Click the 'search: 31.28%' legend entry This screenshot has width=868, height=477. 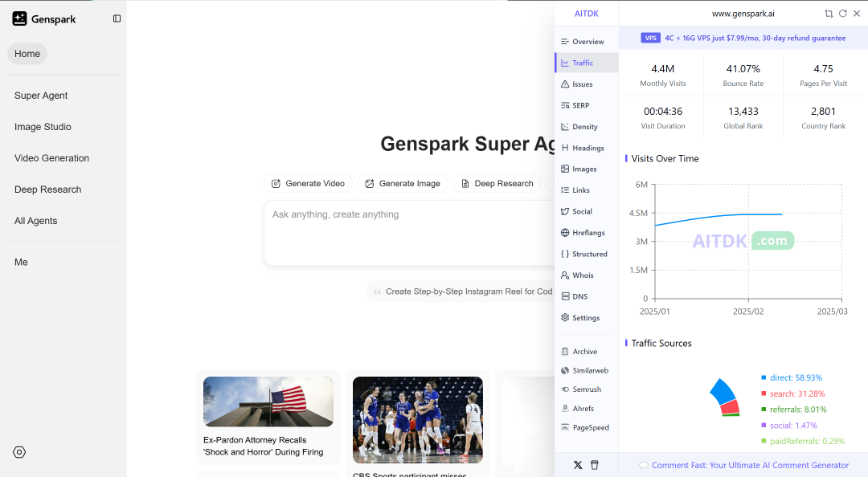click(792, 393)
